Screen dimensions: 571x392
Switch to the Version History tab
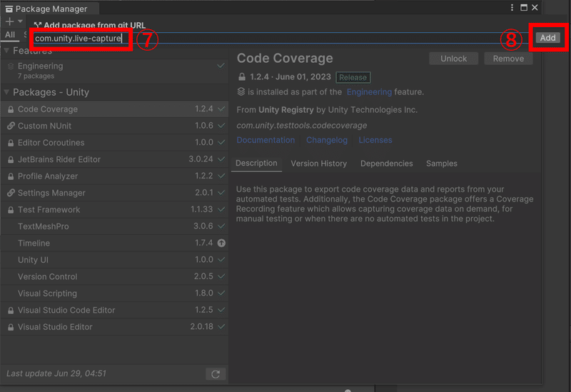318,164
